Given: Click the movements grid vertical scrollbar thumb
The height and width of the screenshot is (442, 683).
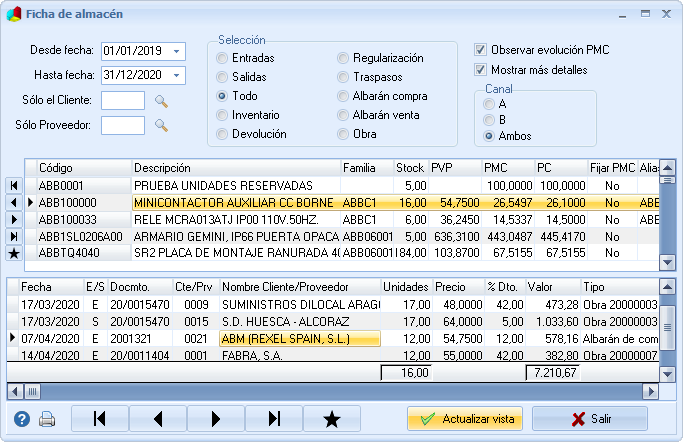Looking at the screenshot, I should [x=667, y=327].
